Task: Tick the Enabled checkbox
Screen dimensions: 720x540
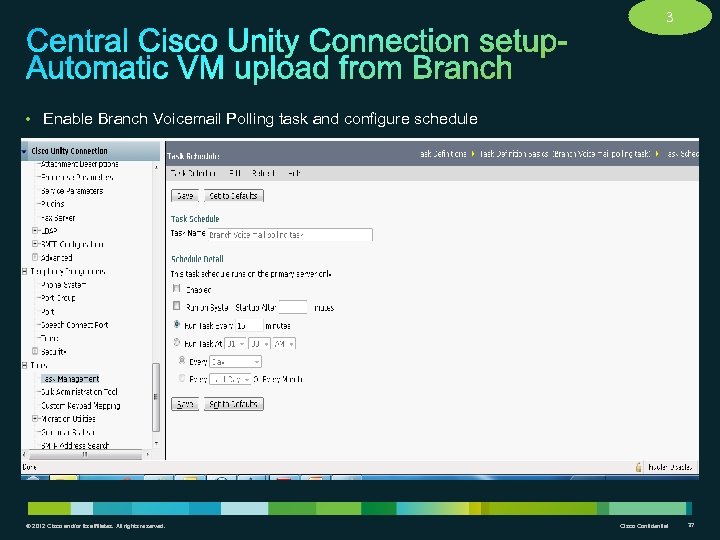Action: 176,288
